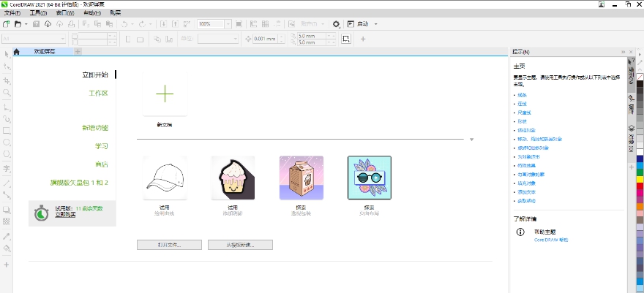Select the Artistic Media tool

[7, 119]
